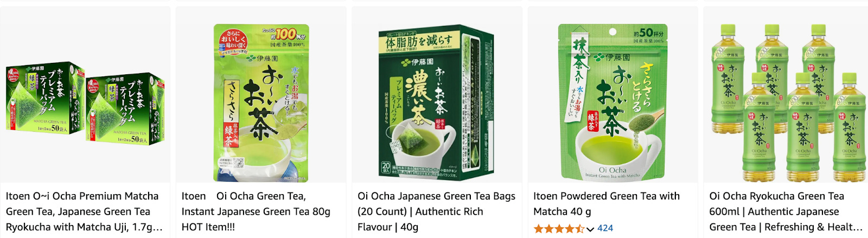Viewport: 868px width, 238px height.
Task: Expand the rating chevron beside the stars
Action: [x=590, y=229]
